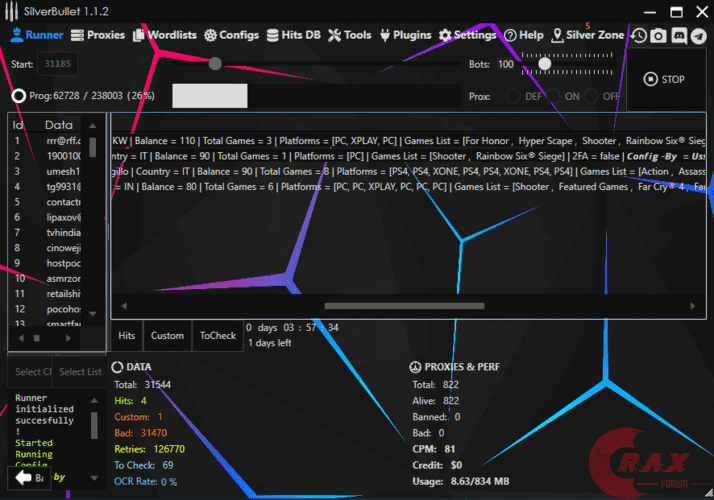
Task: Click the PROXIES & PERF section icon
Action: tap(415, 367)
